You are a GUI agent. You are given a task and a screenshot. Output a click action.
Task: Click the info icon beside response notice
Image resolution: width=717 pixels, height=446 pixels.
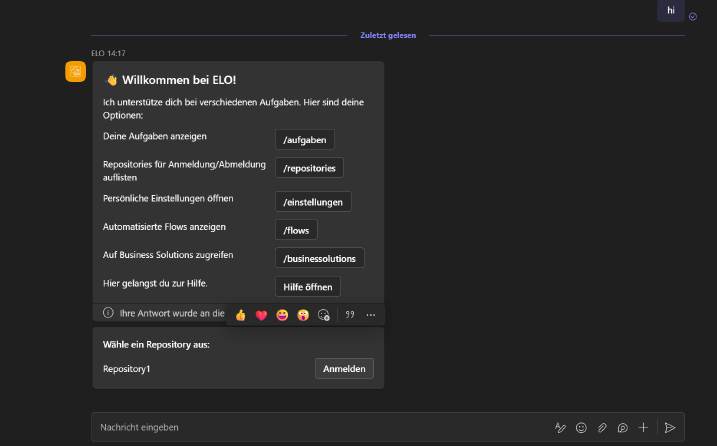[108, 312]
